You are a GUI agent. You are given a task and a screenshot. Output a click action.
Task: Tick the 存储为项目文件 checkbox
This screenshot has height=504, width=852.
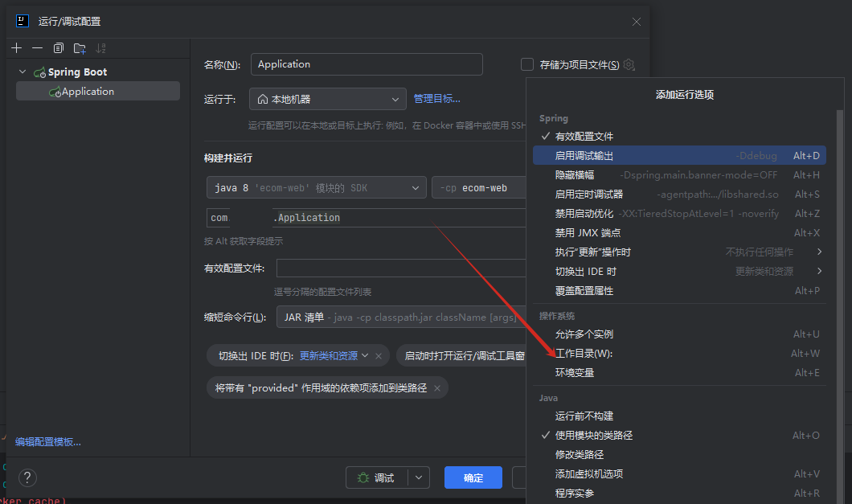(527, 64)
